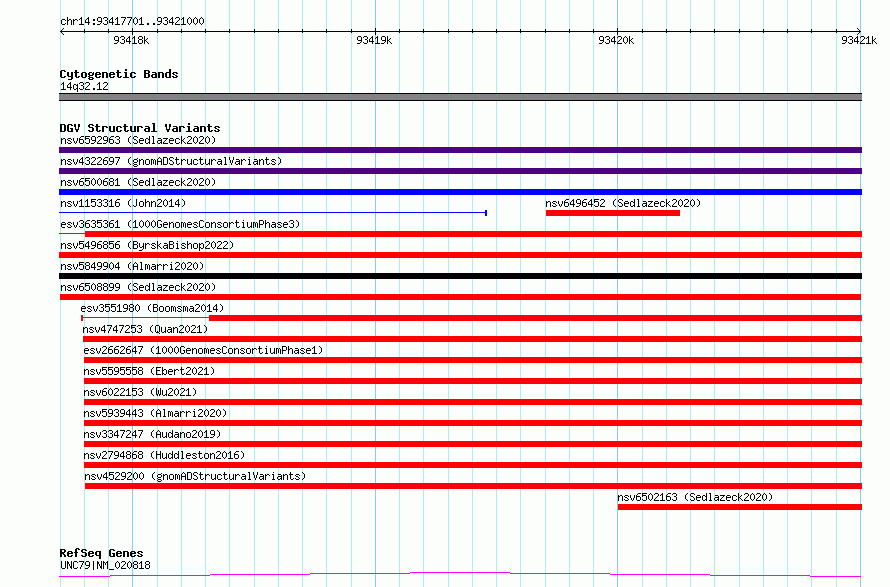This screenshot has width=890, height=587.
Task: Select the nsv5496856 (ByrskaBishop2022) label
Action: [147, 245]
